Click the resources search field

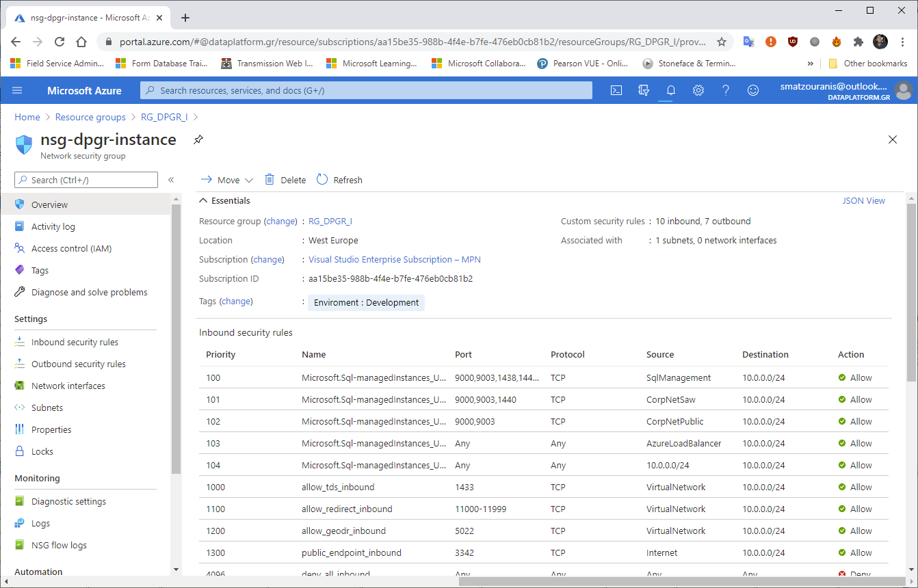click(x=366, y=90)
